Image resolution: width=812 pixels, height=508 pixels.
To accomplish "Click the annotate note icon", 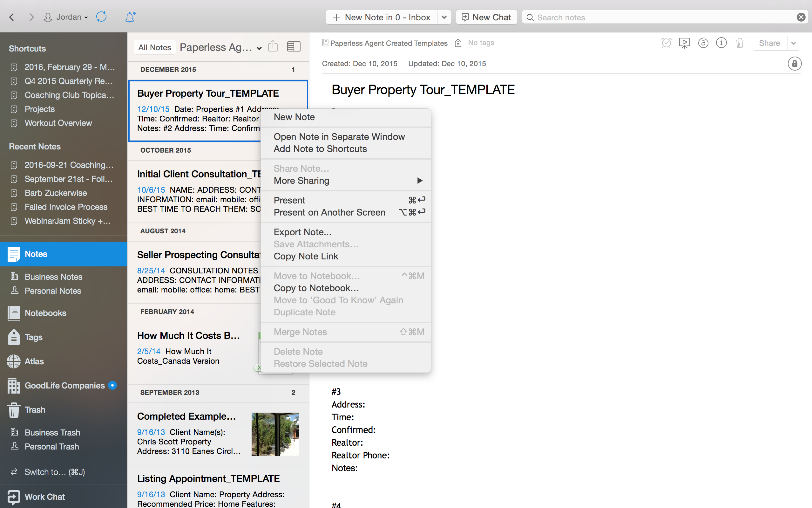I will click(703, 43).
